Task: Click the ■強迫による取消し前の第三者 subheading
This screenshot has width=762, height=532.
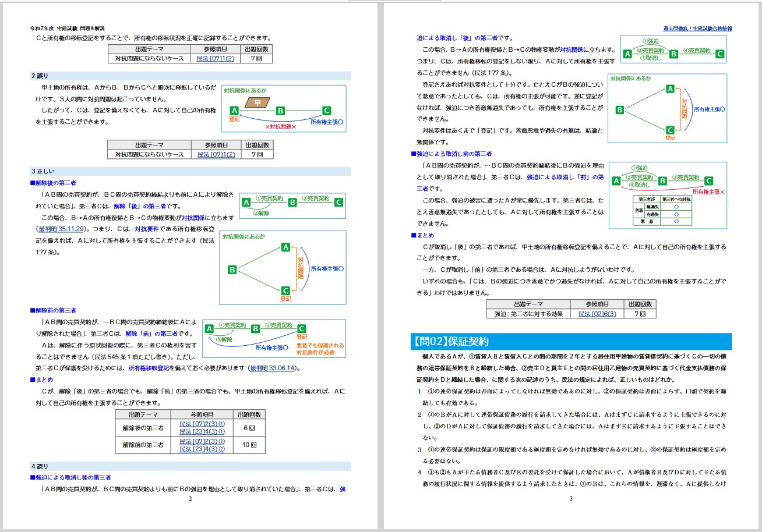Action: (x=451, y=154)
